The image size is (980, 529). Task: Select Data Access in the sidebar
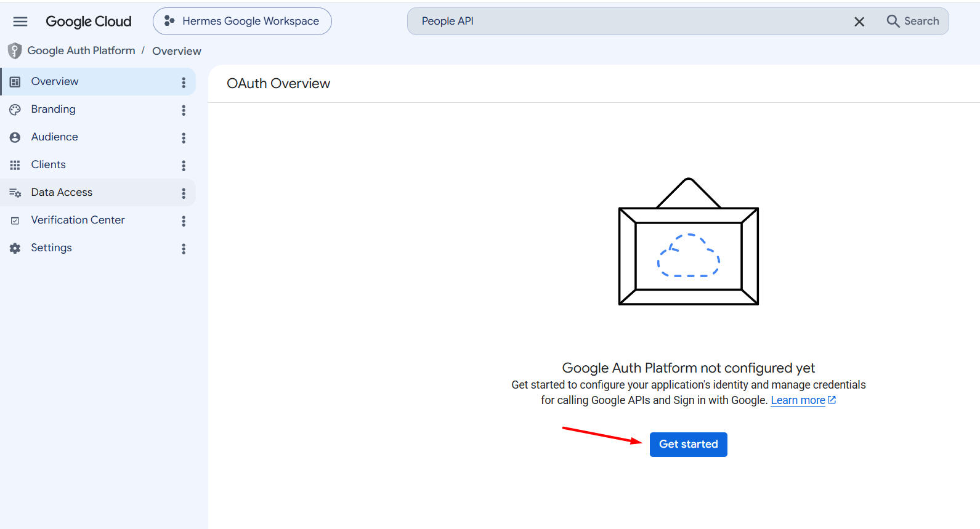(99, 192)
